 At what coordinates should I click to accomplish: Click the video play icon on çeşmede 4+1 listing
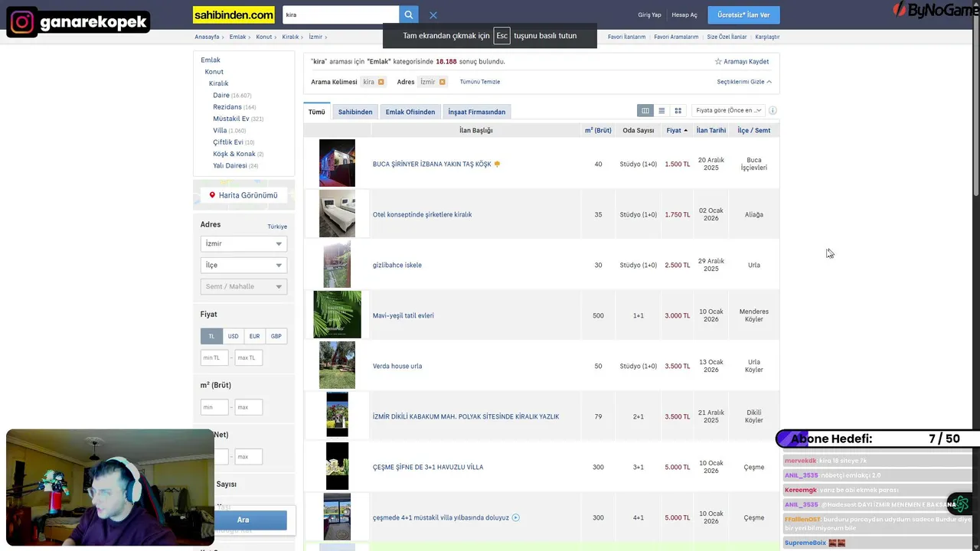[x=515, y=517]
